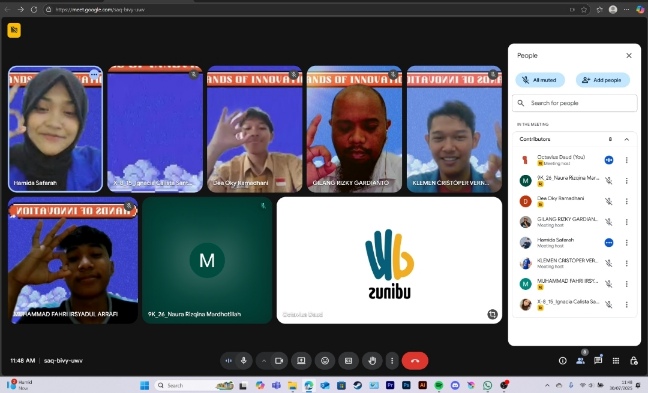Viewport: 648px width, 393px height.
Task: Open the emoji reactions button
Action: (325, 361)
